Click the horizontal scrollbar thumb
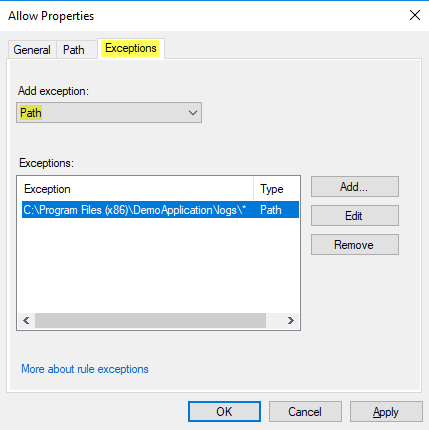This screenshot has width=429, height=430. tap(151, 321)
